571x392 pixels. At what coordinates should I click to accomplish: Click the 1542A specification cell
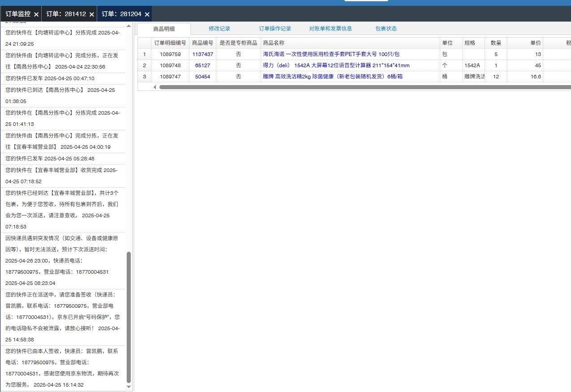click(x=473, y=65)
